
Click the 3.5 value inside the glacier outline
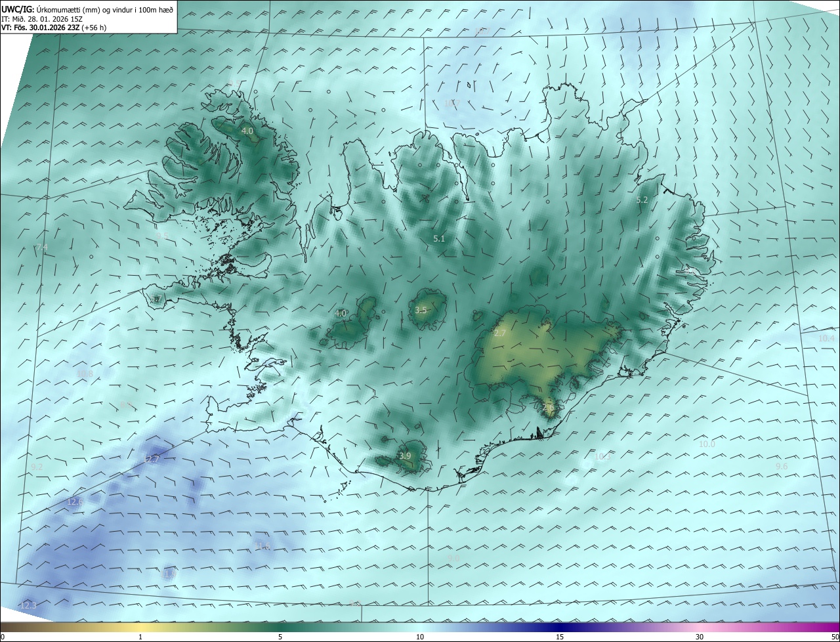point(421,310)
